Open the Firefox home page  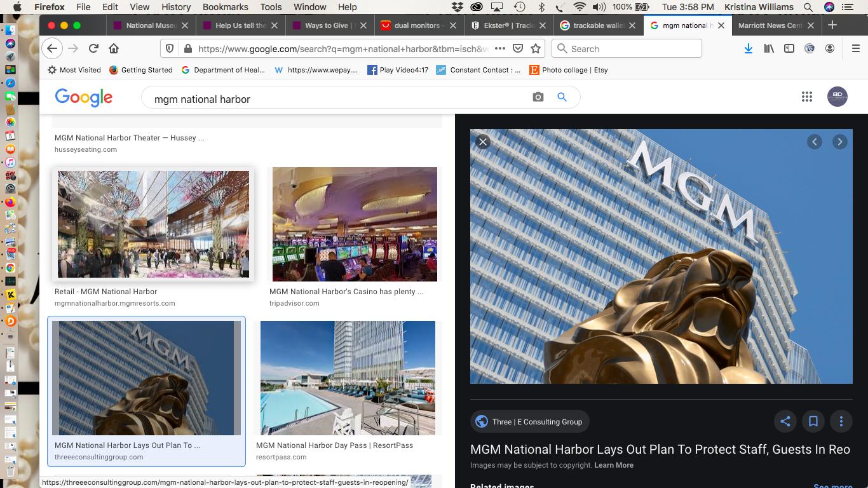(x=114, y=48)
